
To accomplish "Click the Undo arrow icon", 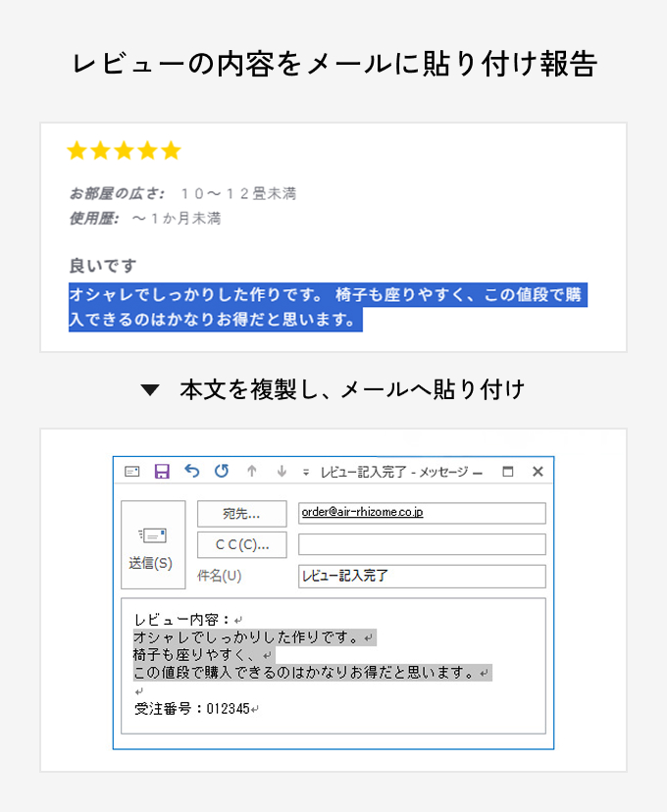I will coord(191,472).
